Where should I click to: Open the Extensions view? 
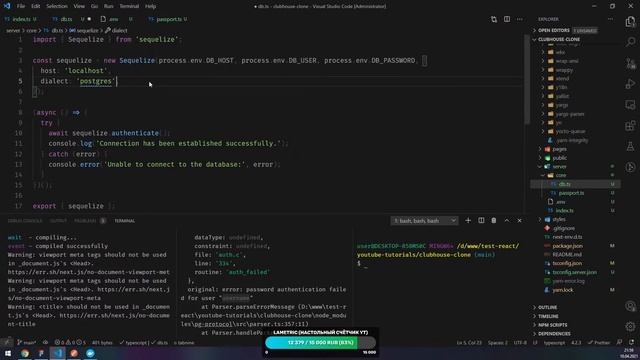tap(630, 125)
